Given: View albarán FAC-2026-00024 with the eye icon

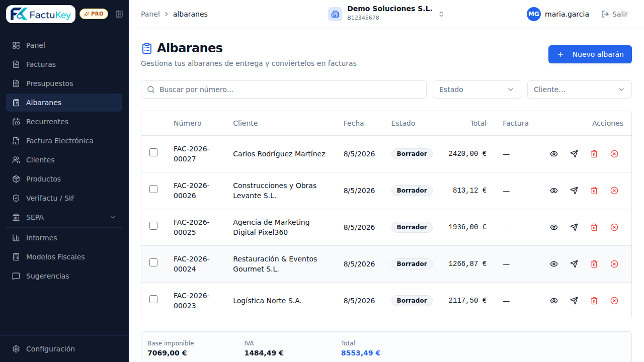Looking at the screenshot, I should pos(554,264).
